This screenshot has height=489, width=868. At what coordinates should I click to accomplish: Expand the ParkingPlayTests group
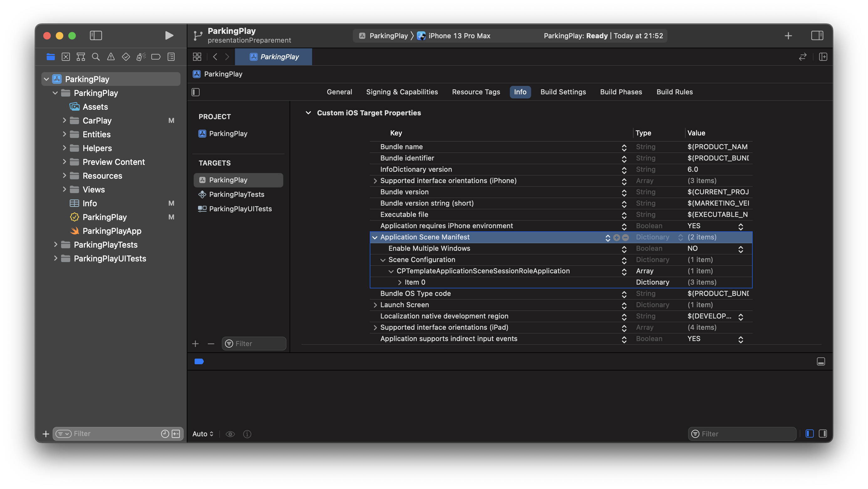(x=55, y=245)
